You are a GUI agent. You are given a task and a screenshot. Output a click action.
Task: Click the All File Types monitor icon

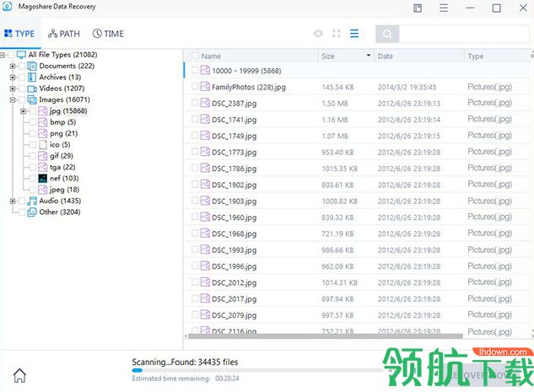pos(21,55)
